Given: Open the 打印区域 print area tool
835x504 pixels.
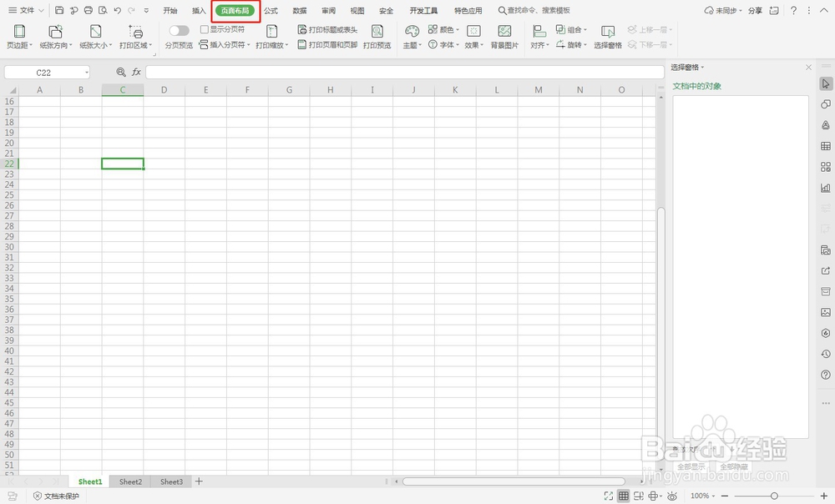Looking at the screenshot, I should pyautogui.click(x=136, y=37).
